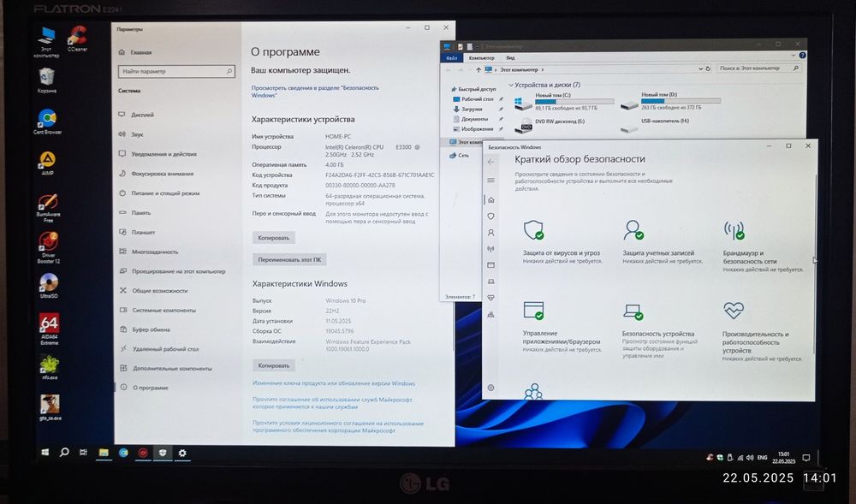Open Explorer address bar history dropdown
The image size is (856, 504).
tap(700, 68)
